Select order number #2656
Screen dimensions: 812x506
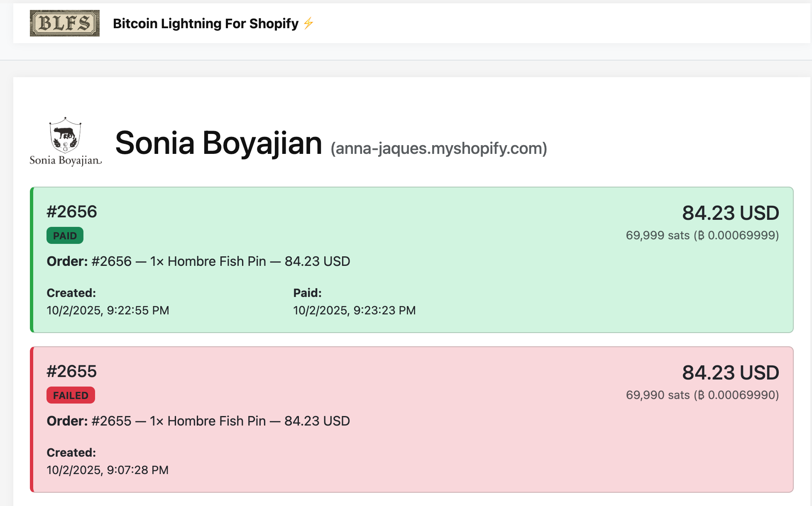[x=71, y=212]
